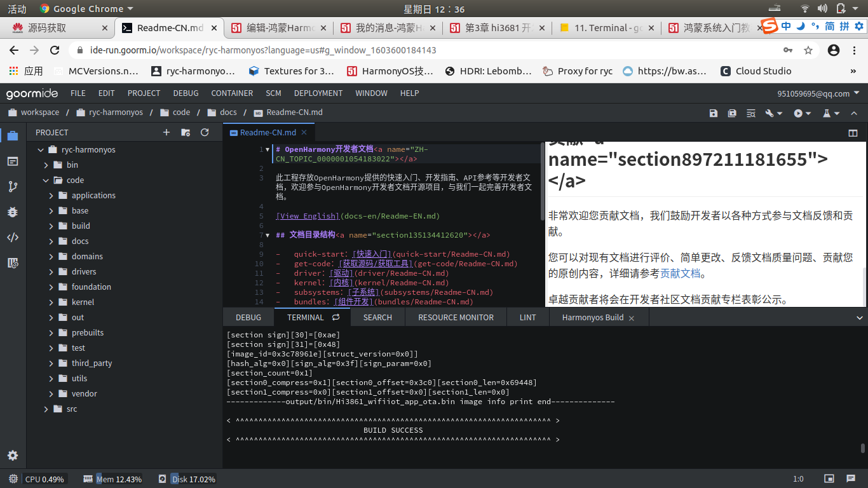Open the code brackets sidebar icon
This screenshot has width=868, height=488.
(13, 237)
